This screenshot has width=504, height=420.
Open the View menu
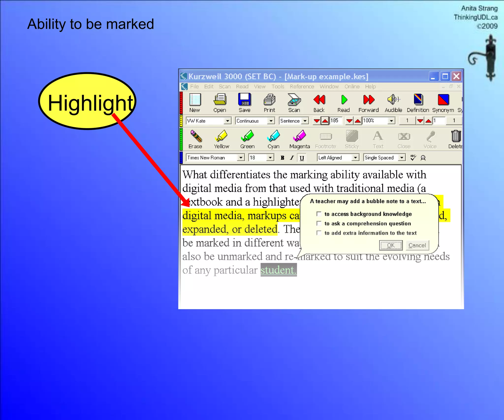pos(260,87)
